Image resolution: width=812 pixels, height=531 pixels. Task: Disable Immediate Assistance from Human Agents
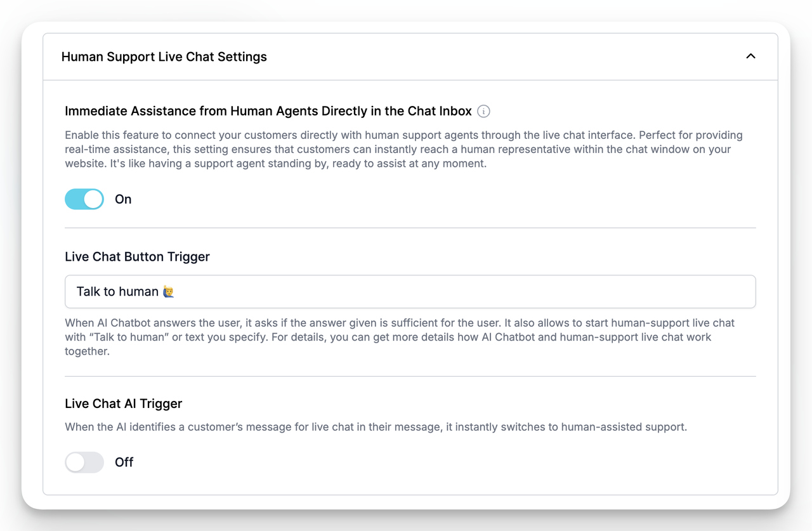84,199
